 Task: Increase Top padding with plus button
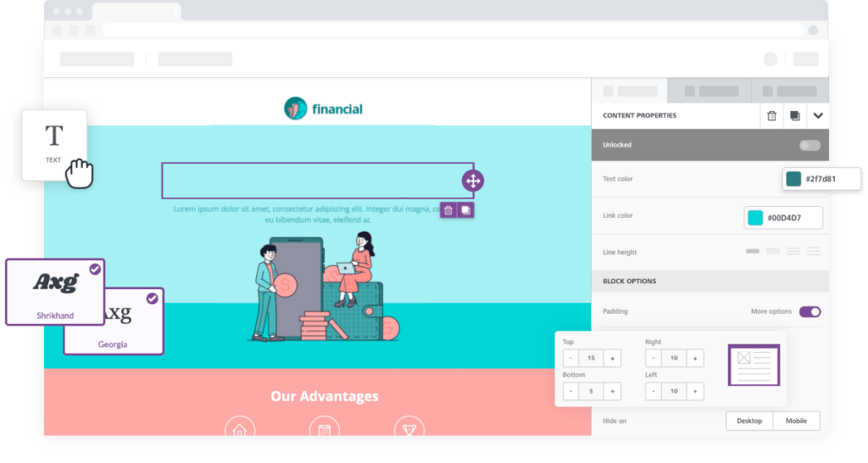(x=612, y=359)
